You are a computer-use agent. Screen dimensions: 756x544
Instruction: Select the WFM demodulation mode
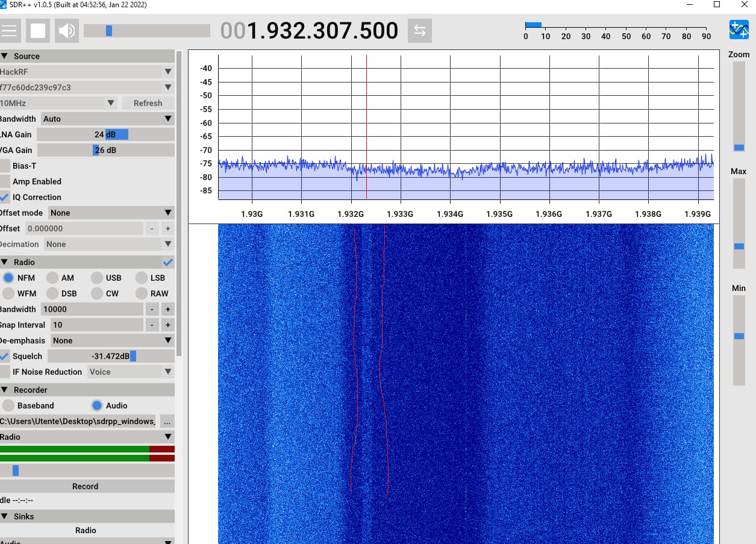pos(8,293)
